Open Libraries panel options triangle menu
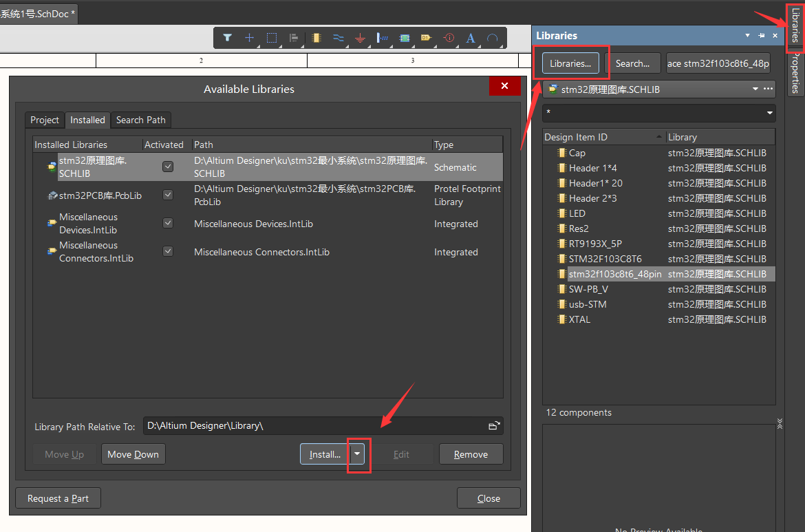The width and height of the screenshot is (805, 532). 747,35
